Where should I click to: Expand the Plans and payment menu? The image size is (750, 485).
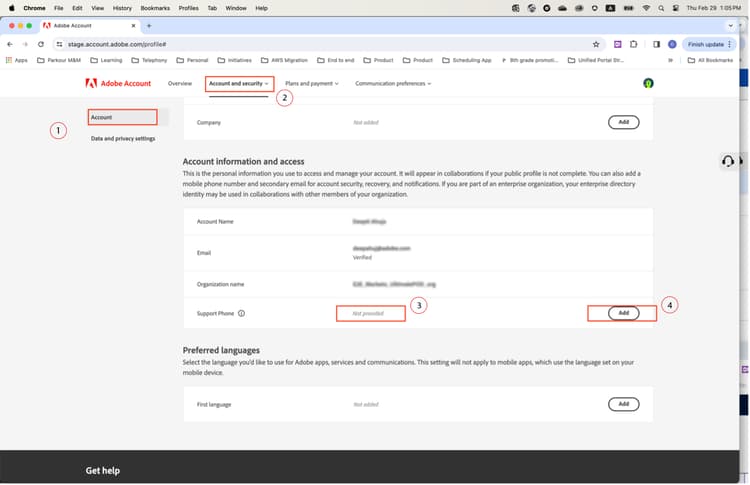point(312,84)
